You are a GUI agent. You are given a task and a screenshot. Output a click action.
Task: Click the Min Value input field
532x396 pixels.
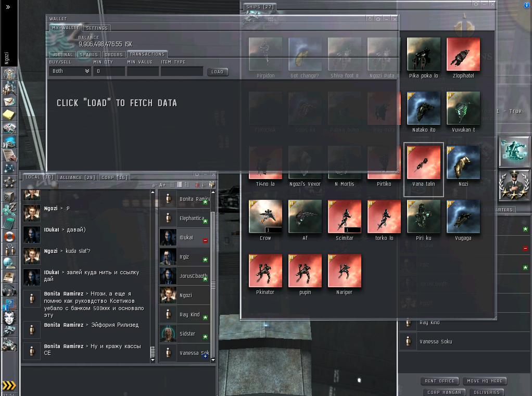pyautogui.click(x=143, y=71)
